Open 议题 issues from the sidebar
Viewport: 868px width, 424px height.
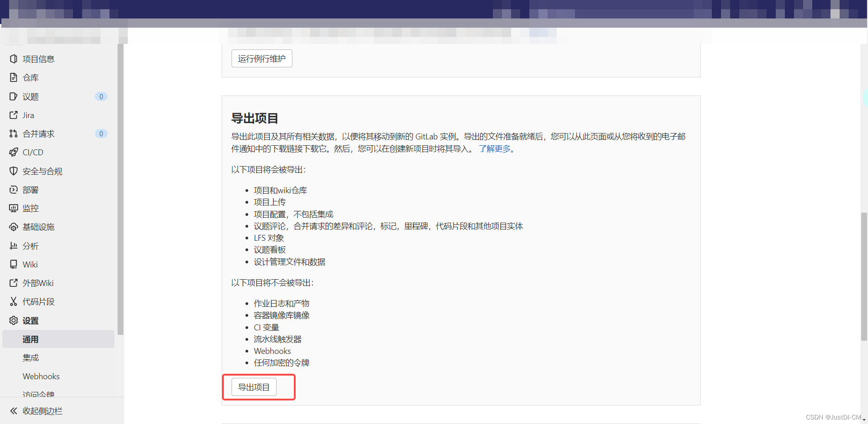pyautogui.click(x=31, y=96)
